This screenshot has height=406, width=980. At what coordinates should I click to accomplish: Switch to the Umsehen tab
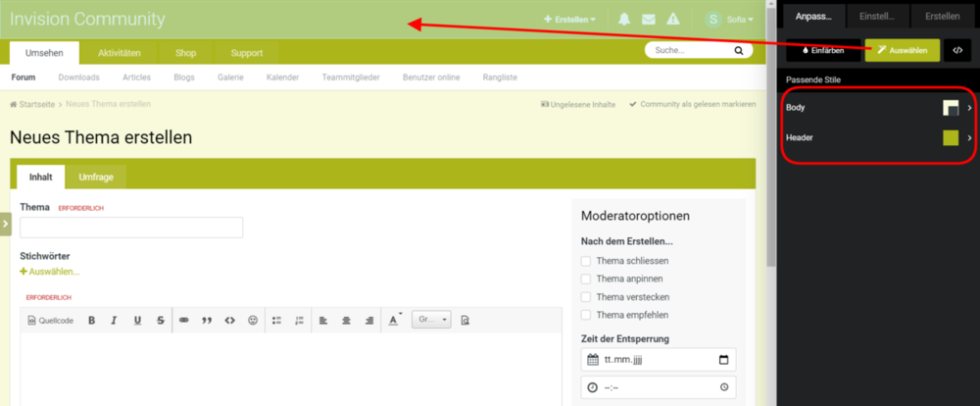click(44, 53)
